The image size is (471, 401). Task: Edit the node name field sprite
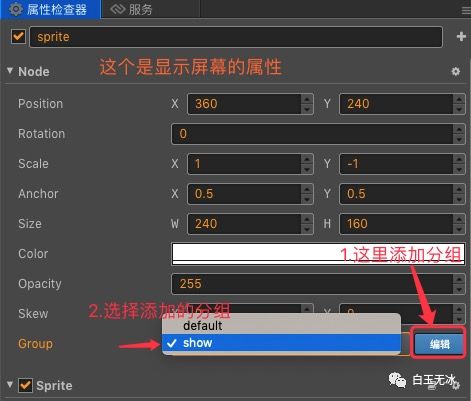pyautogui.click(x=236, y=37)
